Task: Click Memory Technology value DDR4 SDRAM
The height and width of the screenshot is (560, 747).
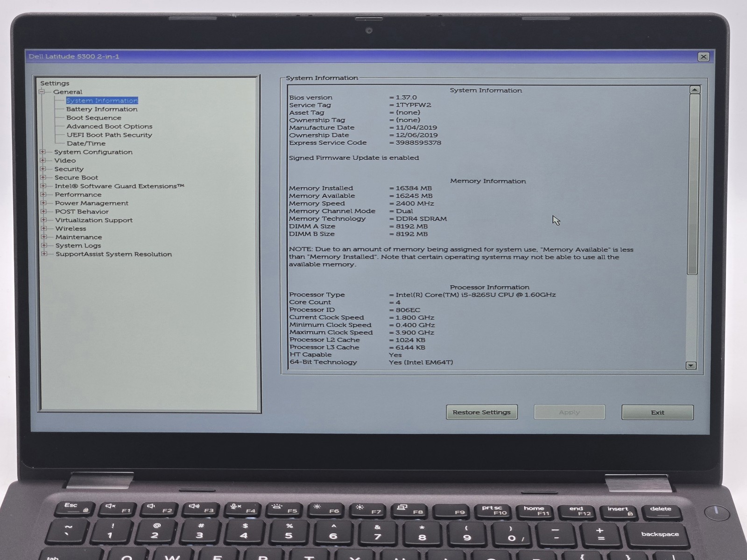Action: 421,219
